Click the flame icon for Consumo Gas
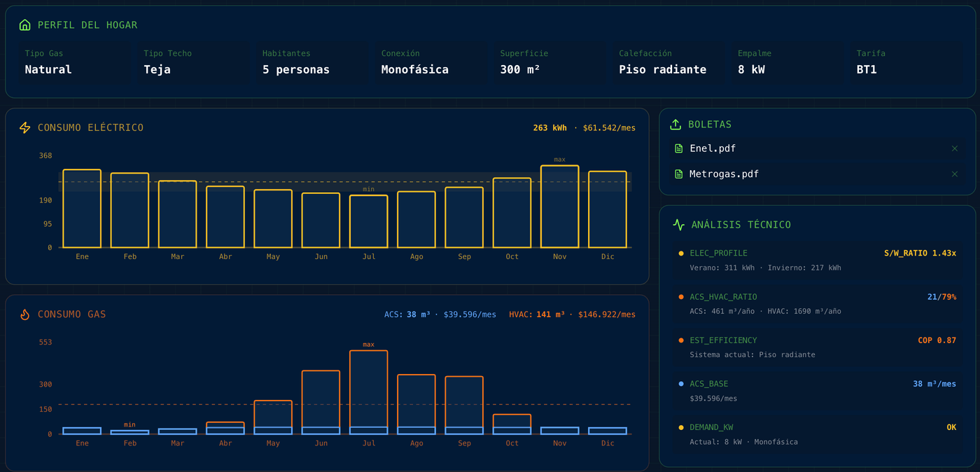Screen dimensions: 980x472 point(25,314)
